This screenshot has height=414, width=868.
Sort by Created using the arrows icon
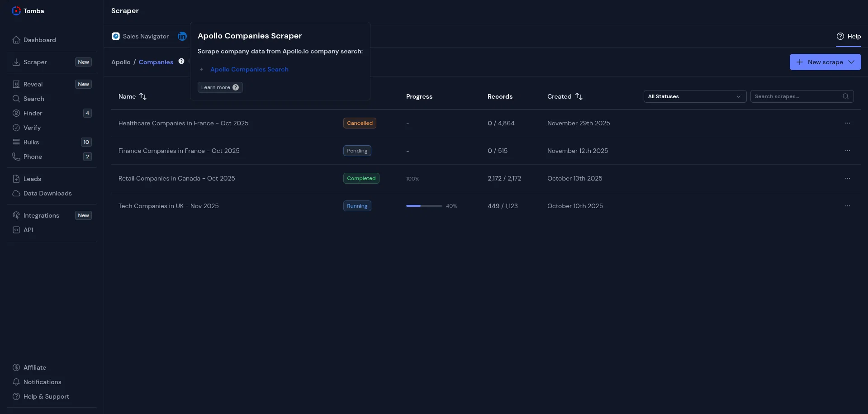(x=579, y=96)
